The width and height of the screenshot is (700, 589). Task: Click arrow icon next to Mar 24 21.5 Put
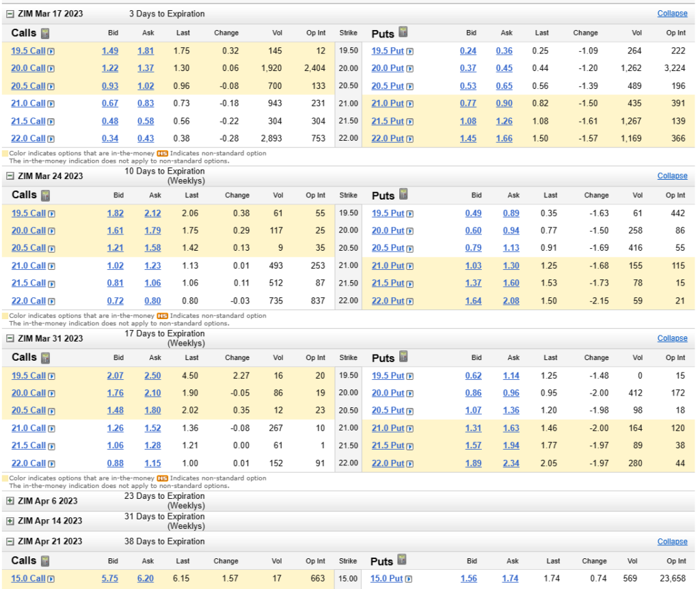coord(410,284)
